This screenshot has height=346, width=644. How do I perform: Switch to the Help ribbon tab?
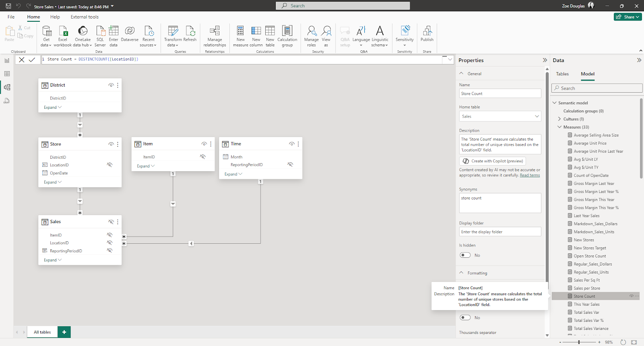pyautogui.click(x=55, y=17)
